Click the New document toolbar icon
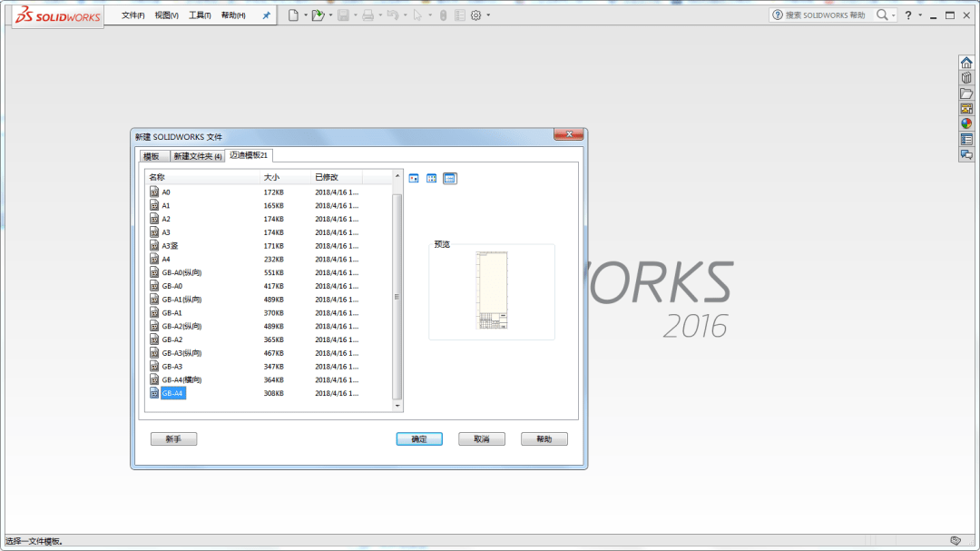The width and height of the screenshot is (980, 551). [293, 15]
